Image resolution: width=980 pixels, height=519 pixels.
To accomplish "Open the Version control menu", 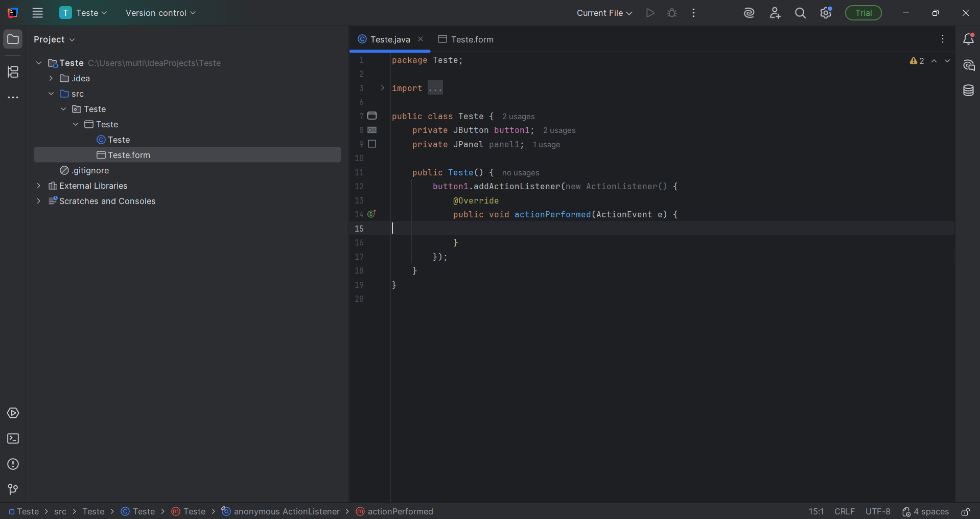I will tap(160, 13).
